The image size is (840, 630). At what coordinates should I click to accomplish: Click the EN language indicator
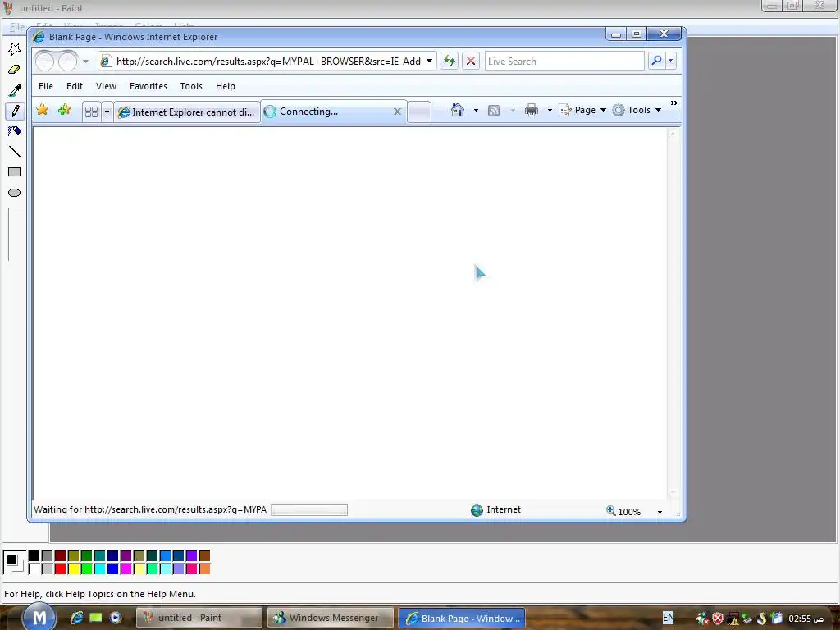668,618
